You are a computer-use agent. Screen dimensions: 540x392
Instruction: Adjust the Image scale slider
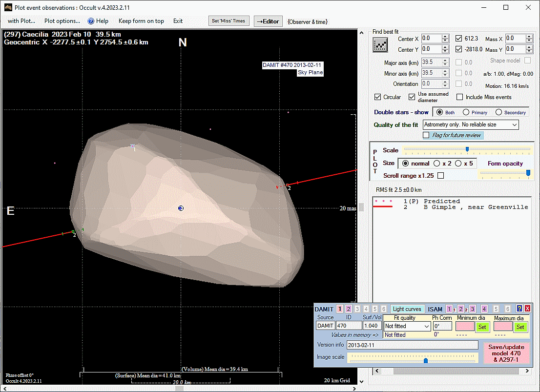pos(426,360)
